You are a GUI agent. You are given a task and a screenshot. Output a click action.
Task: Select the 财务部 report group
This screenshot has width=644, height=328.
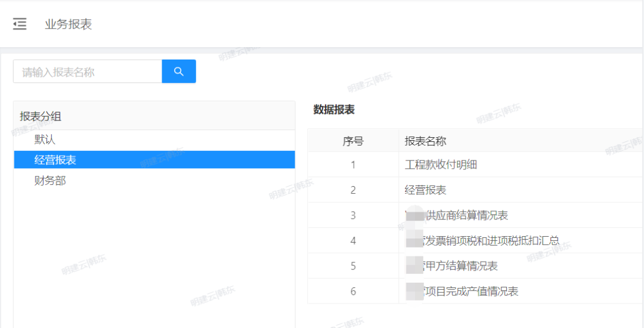click(50, 181)
